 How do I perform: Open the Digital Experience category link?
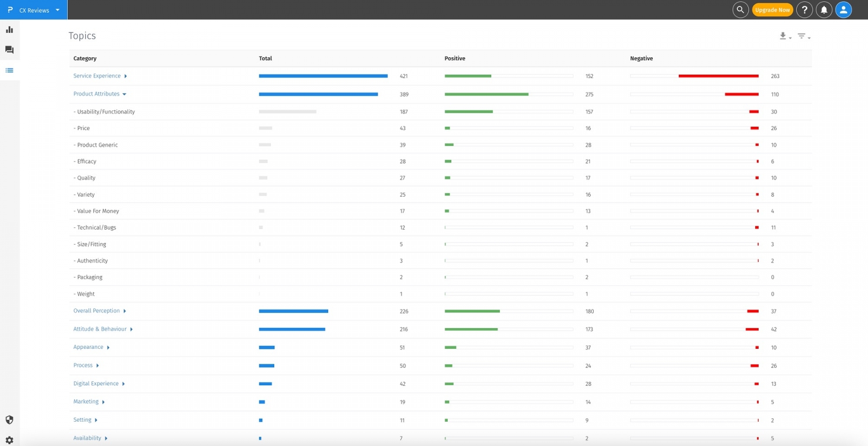(95, 384)
